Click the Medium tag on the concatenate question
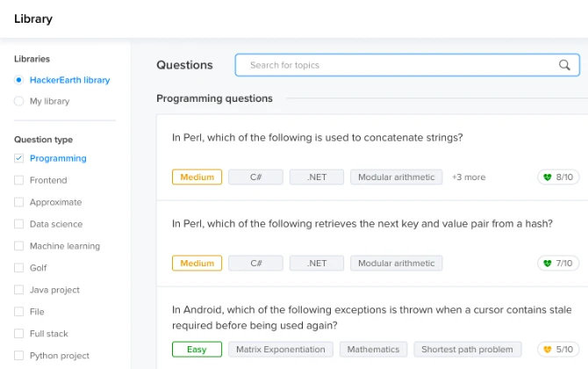Screen dimensions: 588x369 pos(197,177)
